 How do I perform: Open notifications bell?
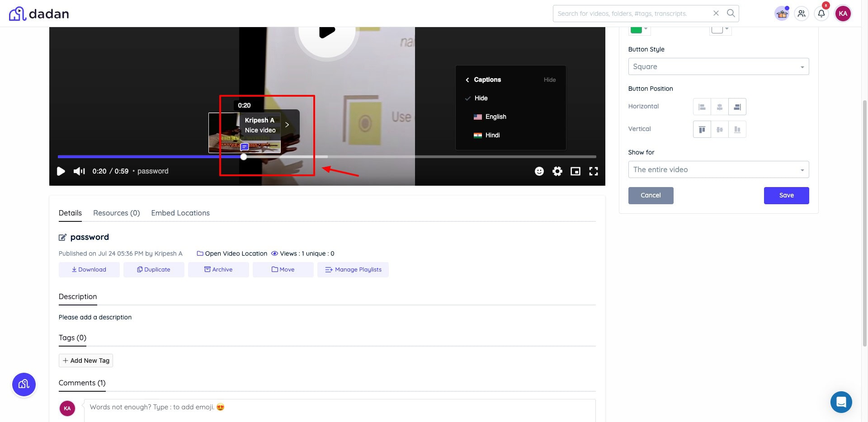(x=821, y=14)
